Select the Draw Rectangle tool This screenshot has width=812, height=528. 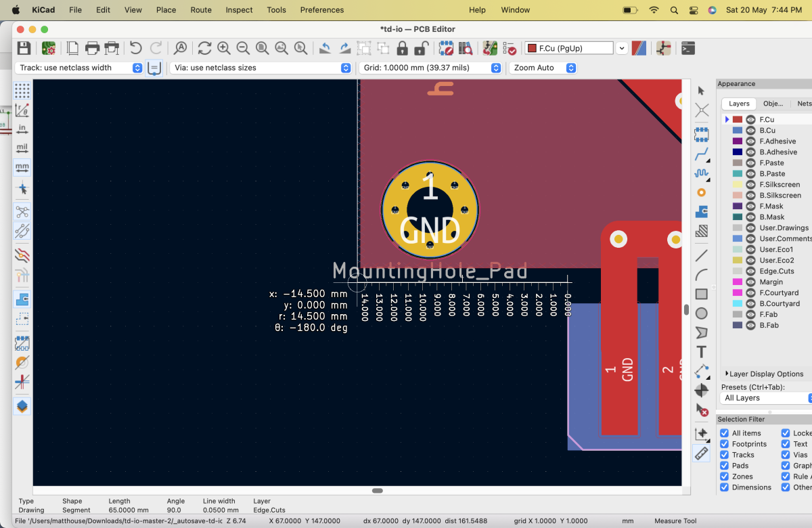(x=702, y=294)
